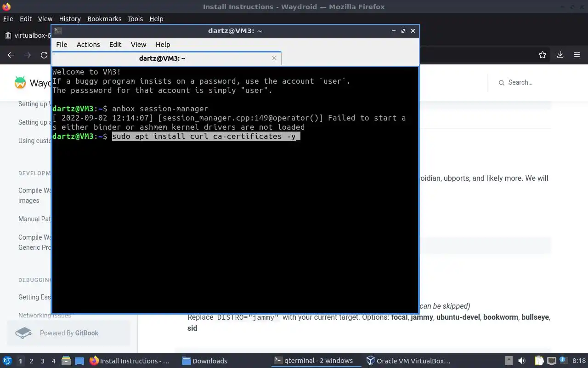The width and height of the screenshot is (588, 368).
Task: Switch to the virtualbox Firefox tab
Action: pyautogui.click(x=28, y=35)
